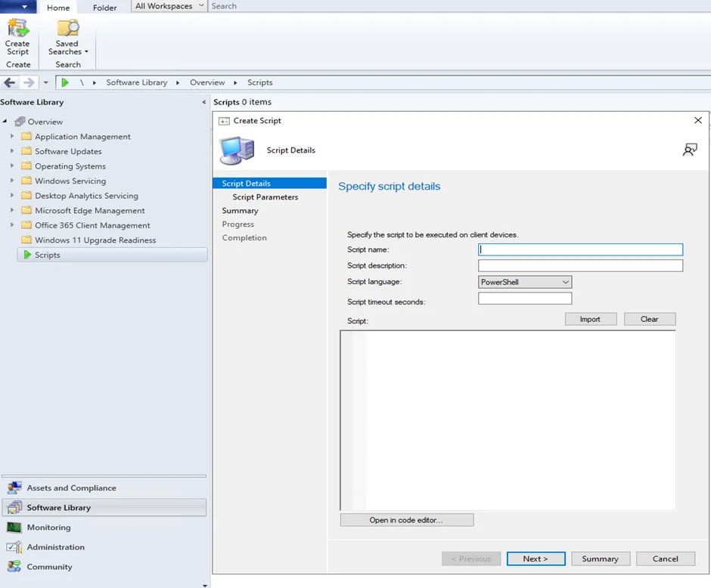Open the Script language PowerShell dropdown

point(525,282)
